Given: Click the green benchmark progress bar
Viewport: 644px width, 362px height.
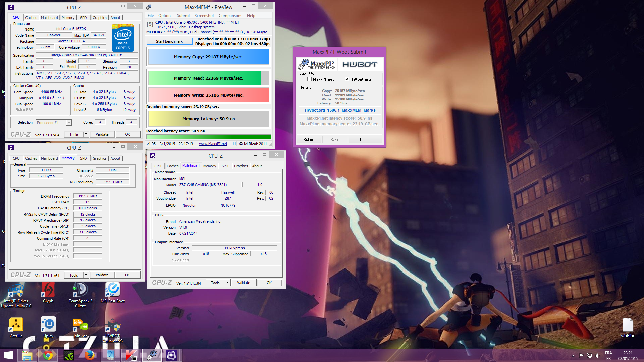Looking at the screenshot, I should [x=209, y=137].
